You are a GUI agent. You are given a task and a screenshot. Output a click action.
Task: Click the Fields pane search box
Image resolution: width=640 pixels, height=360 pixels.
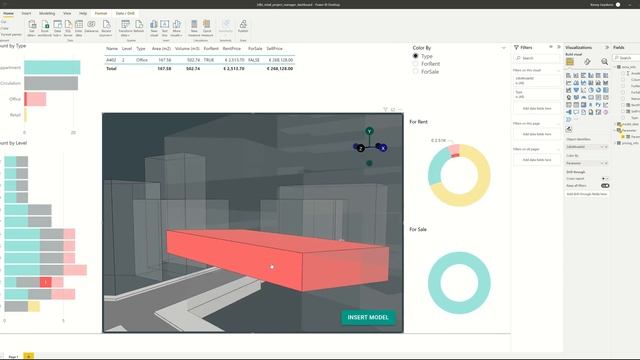coord(627,58)
